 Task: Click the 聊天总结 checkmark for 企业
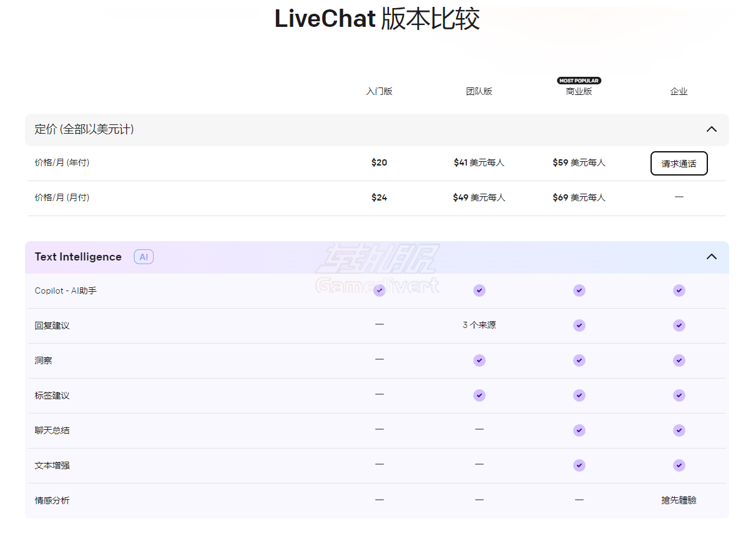tap(679, 430)
